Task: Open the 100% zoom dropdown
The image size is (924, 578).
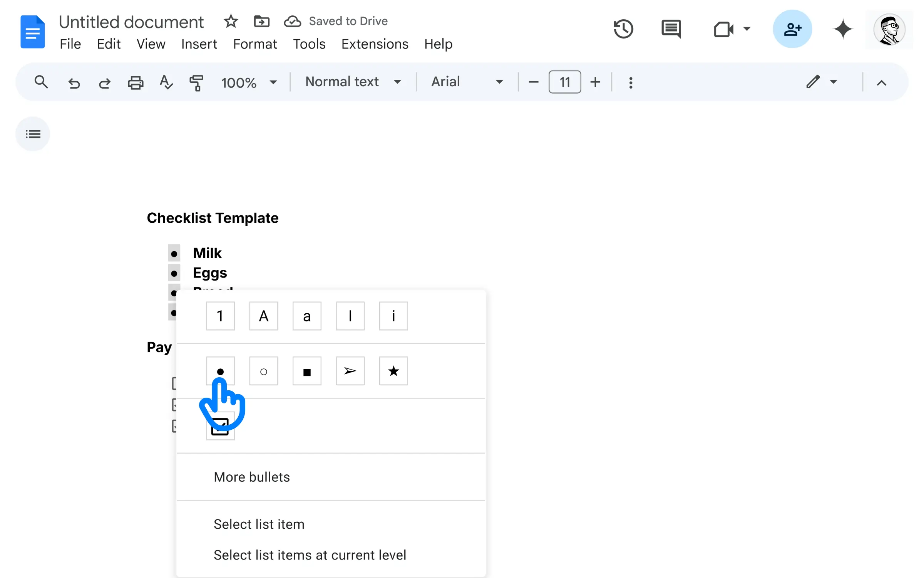Action: pyautogui.click(x=249, y=82)
